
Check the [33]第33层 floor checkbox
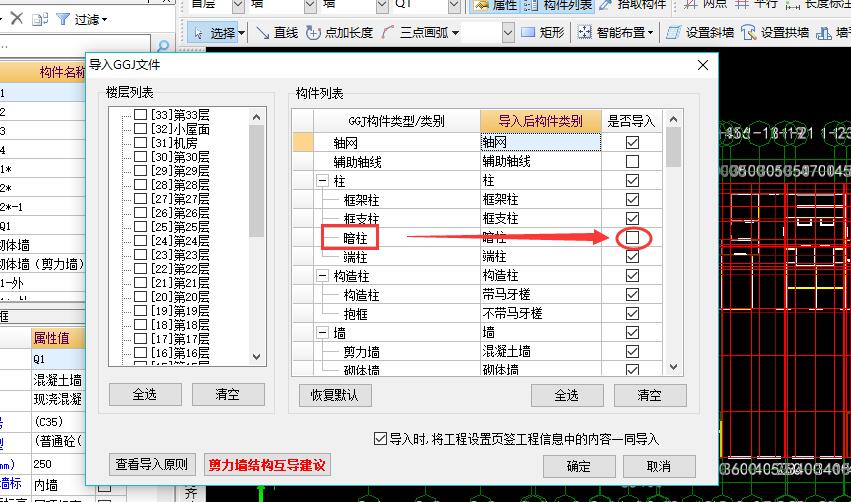click(x=141, y=115)
